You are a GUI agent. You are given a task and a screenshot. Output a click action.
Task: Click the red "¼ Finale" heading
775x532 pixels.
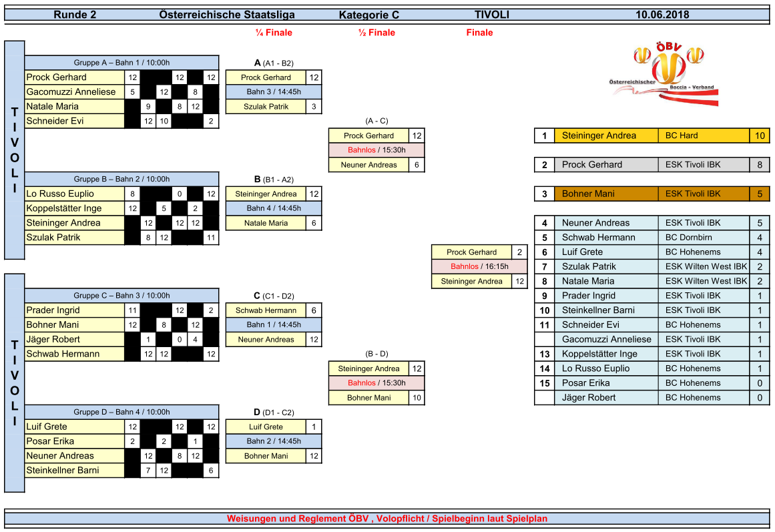pyautogui.click(x=274, y=33)
